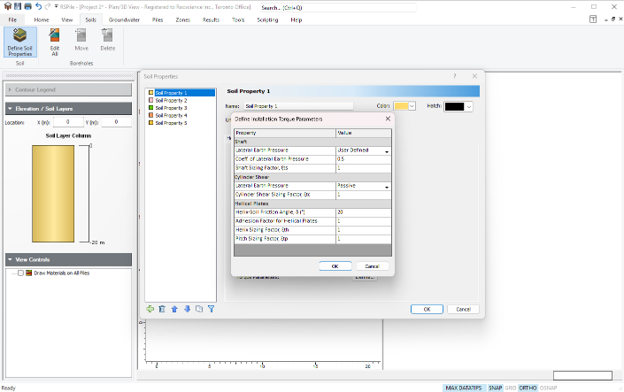The width and height of the screenshot is (624, 392).
Task: Open the File menu
Action: 13,20
